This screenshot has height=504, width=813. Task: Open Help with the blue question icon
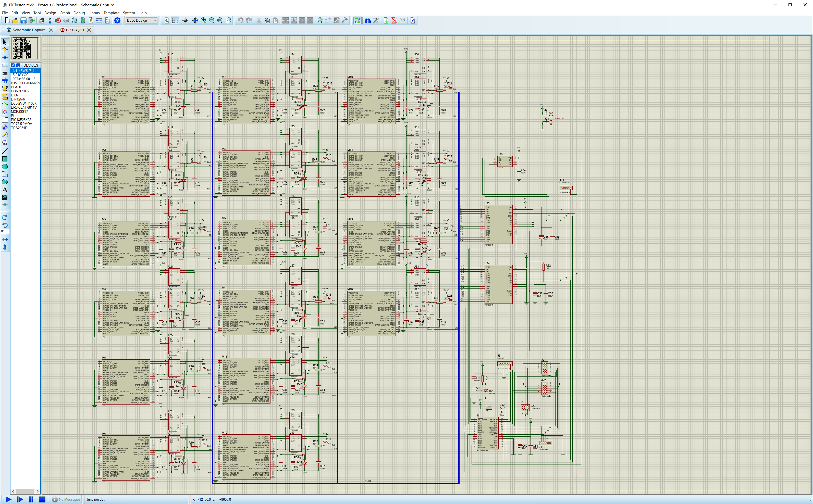tap(117, 20)
